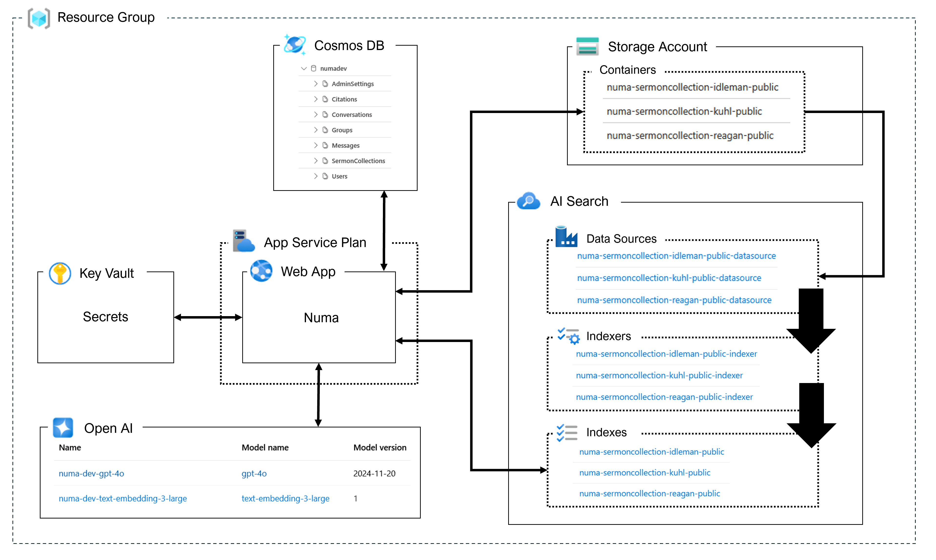The width and height of the screenshot is (936, 560).
Task: Click the 2024-11-20 model version cell
Action: point(374,474)
